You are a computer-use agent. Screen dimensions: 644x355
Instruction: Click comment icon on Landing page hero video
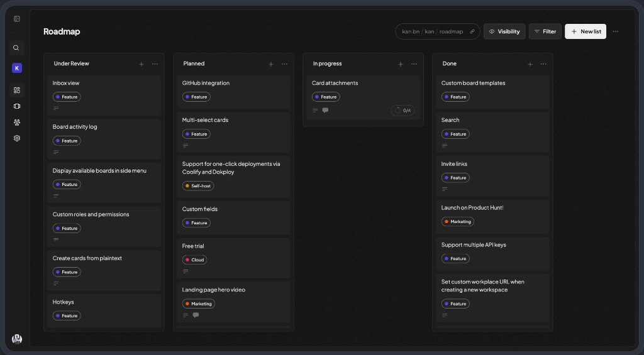pyautogui.click(x=196, y=315)
